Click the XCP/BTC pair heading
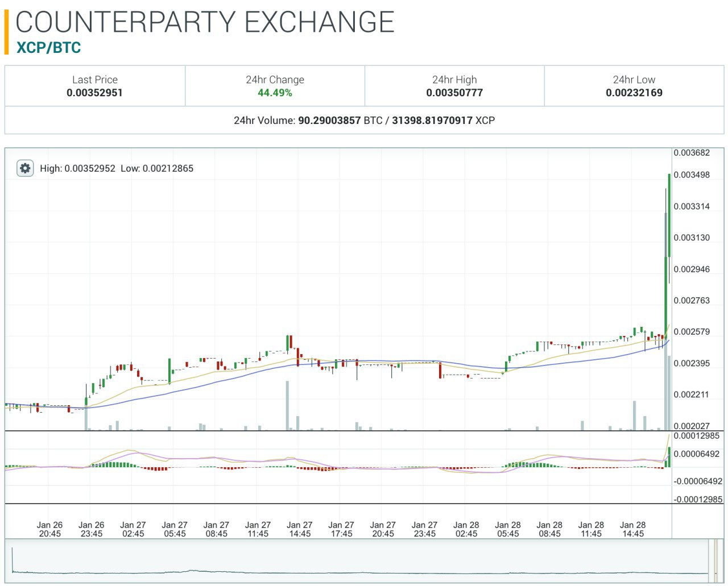Screen dimensions: 728x586 coord(49,48)
